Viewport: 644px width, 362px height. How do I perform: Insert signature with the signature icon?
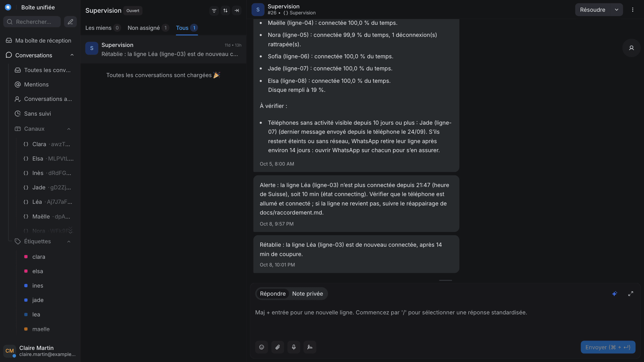click(x=310, y=347)
